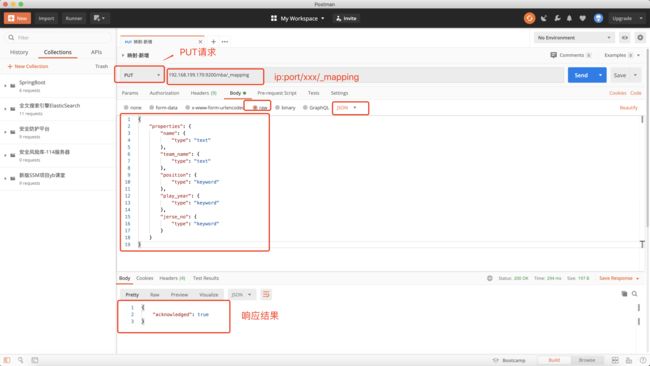Open the No Environment dropdown
This screenshot has height=366, width=650.
click(574, 38)
